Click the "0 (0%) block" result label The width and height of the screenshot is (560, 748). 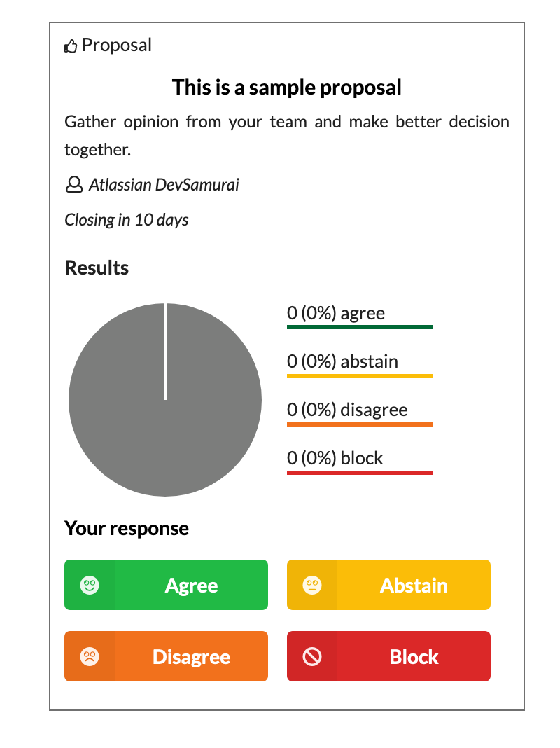click(x=335, y=458)
